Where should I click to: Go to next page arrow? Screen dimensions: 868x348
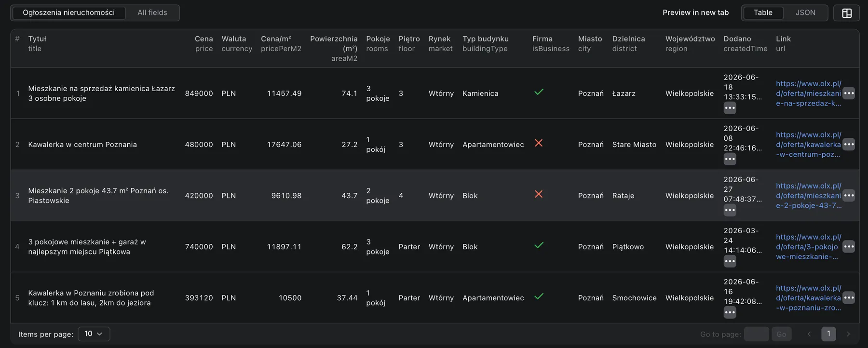pyautogui.click(x=848, y=334)
